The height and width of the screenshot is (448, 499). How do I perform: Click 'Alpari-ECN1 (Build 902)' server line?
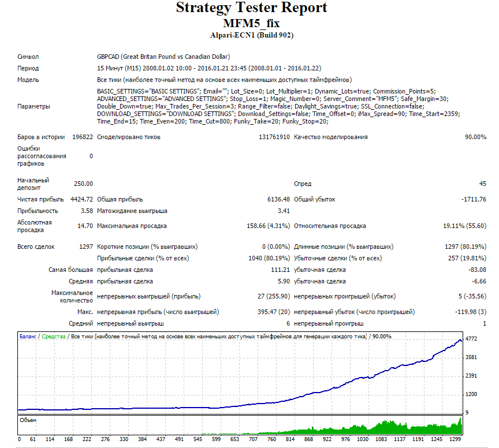(252, 35)
